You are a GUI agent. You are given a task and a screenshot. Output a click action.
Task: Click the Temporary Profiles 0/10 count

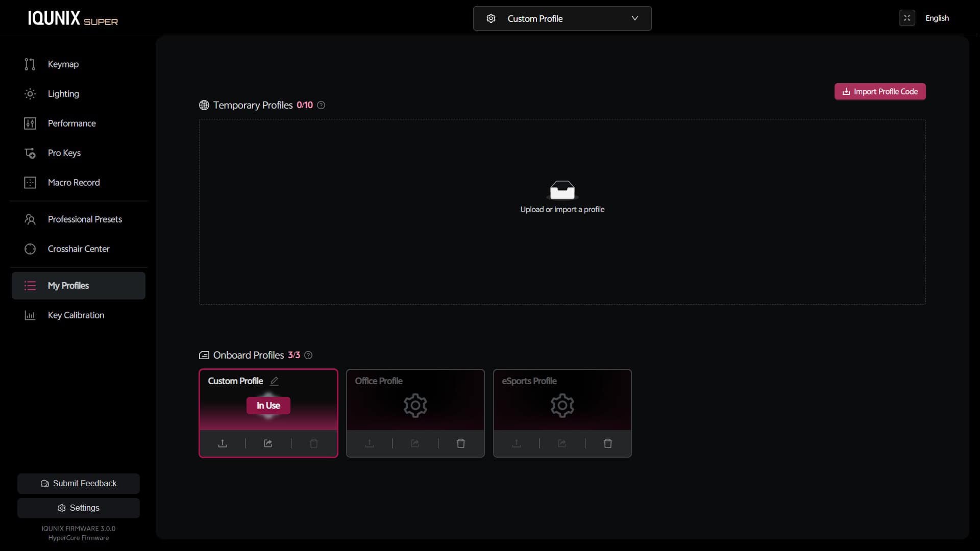(305, 105)
